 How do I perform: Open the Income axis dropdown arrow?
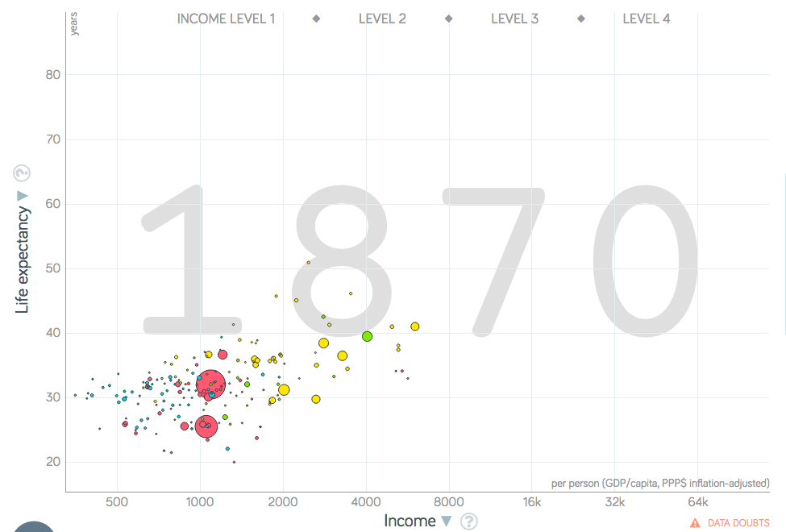tap(447, 522)
